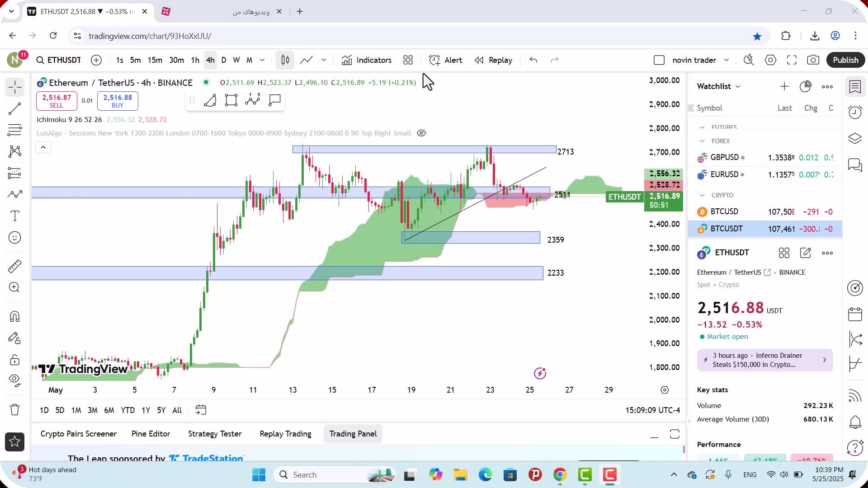Click the Zoom In tool
The height and width of the screenshot is (488, 868).
pos(15,287)
